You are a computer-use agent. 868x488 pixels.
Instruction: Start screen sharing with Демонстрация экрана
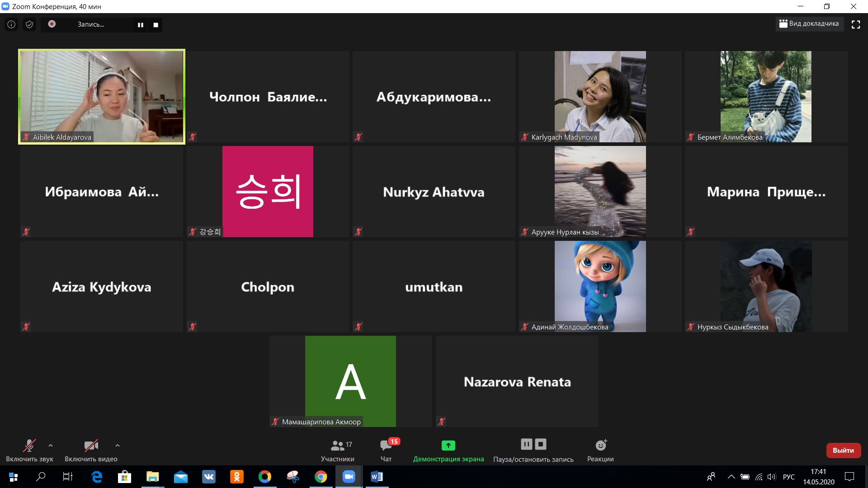point(448,450)
